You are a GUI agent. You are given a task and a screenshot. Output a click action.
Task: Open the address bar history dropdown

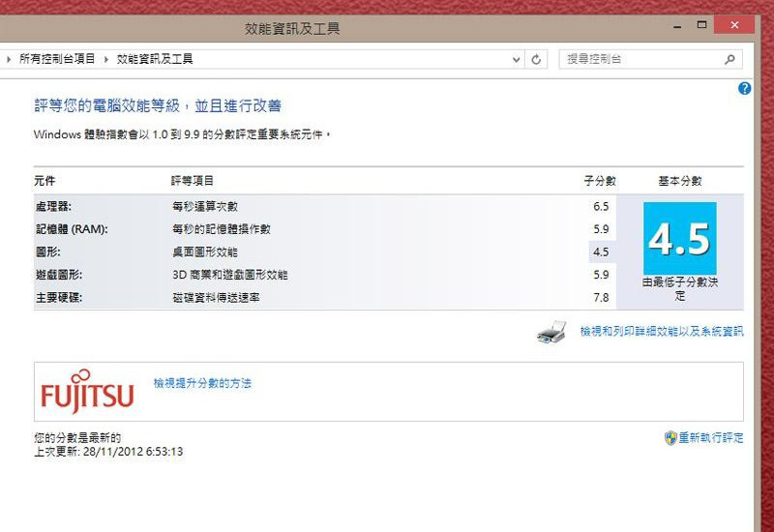click(x=517, y=59)
